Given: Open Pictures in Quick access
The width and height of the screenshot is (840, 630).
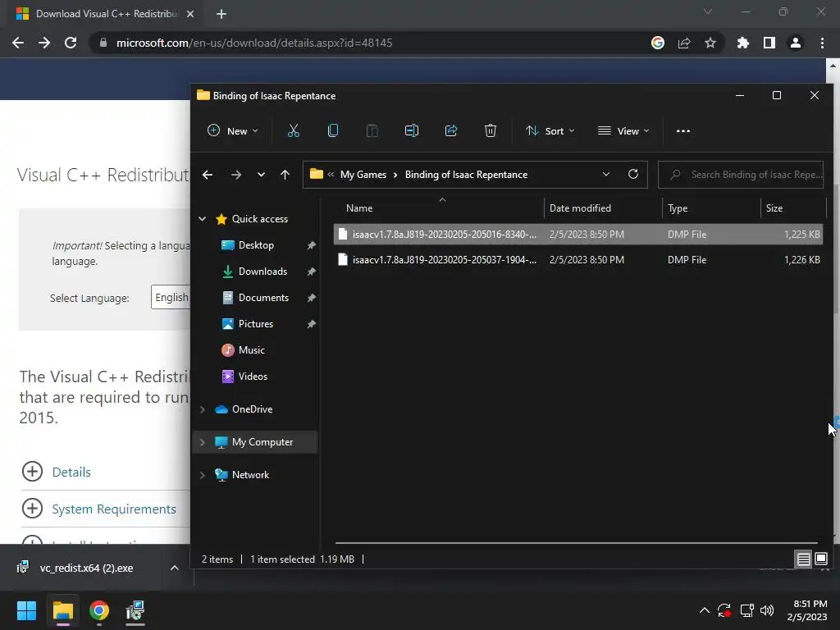Looking at the screenshot, I should (x=256, y=323).
